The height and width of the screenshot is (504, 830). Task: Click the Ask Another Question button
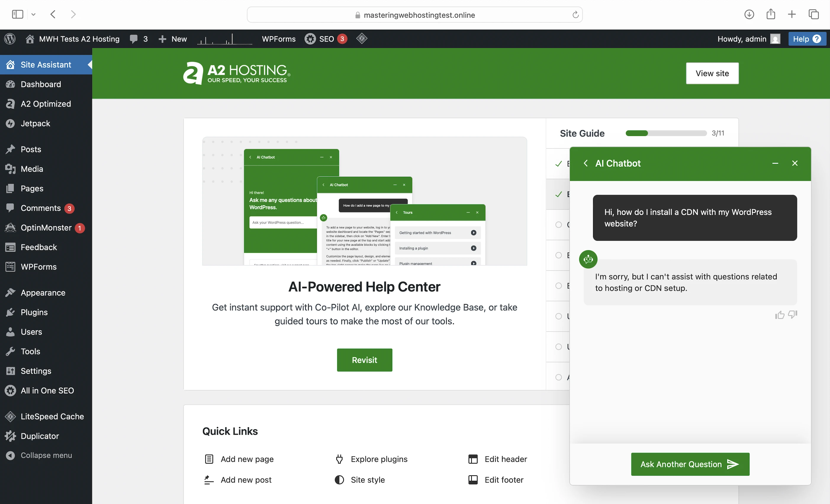[690, 464]
